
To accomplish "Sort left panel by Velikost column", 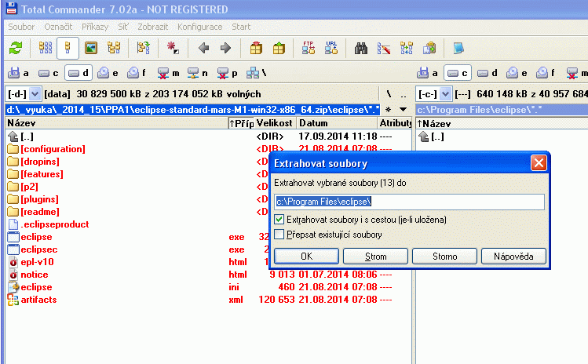I will pos(275,123).
